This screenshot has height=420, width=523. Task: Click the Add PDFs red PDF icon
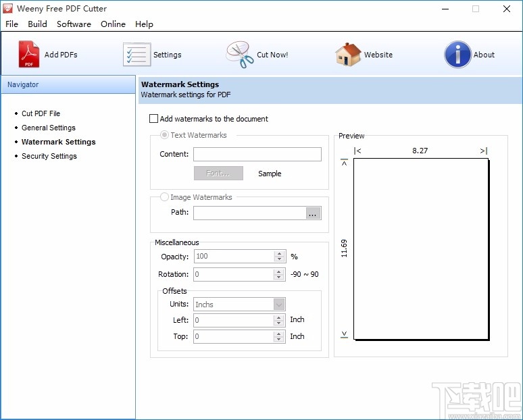tap(28, 54)
